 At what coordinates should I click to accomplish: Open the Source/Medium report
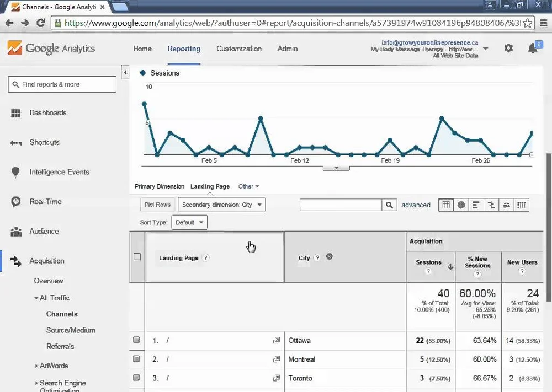(71, 330)
